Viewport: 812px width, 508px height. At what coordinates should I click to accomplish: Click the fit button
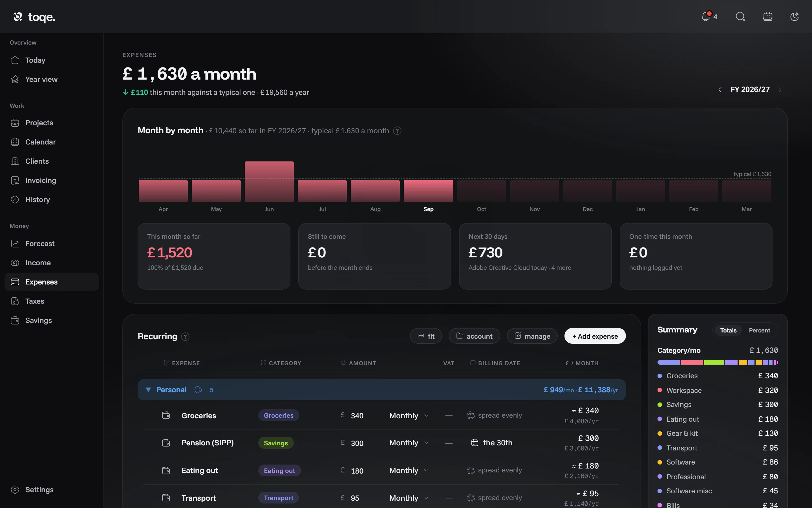click(x=426, y=336)
